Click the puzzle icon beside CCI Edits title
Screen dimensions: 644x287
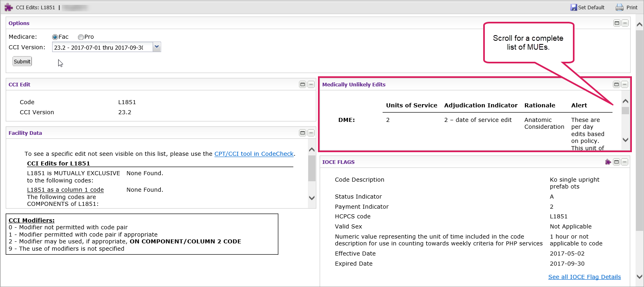click(x=8, y=7)
